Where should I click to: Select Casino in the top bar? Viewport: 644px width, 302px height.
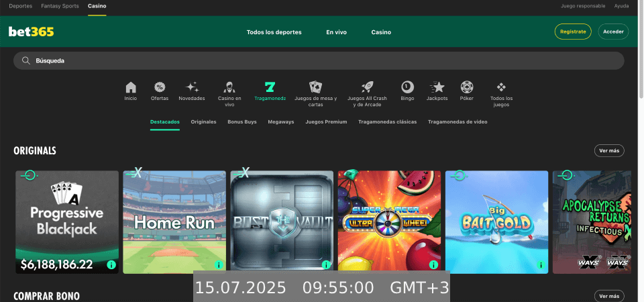point(97,6)
